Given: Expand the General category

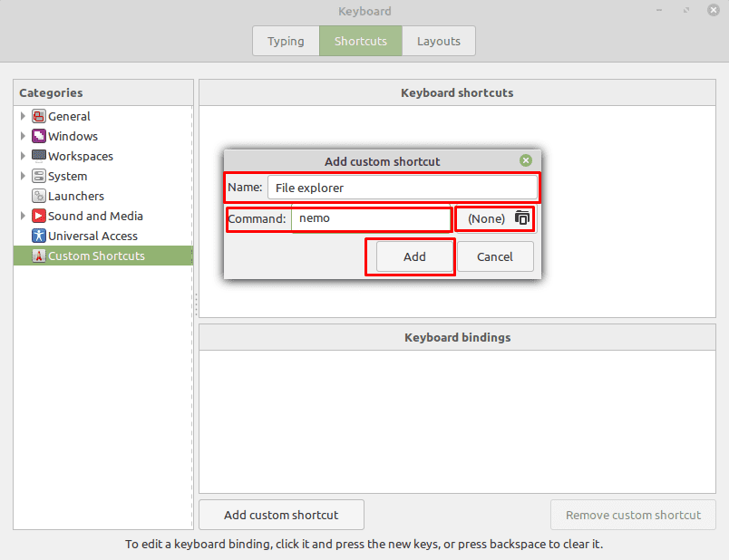Looking at the screenshot, I should click(23, 116).
